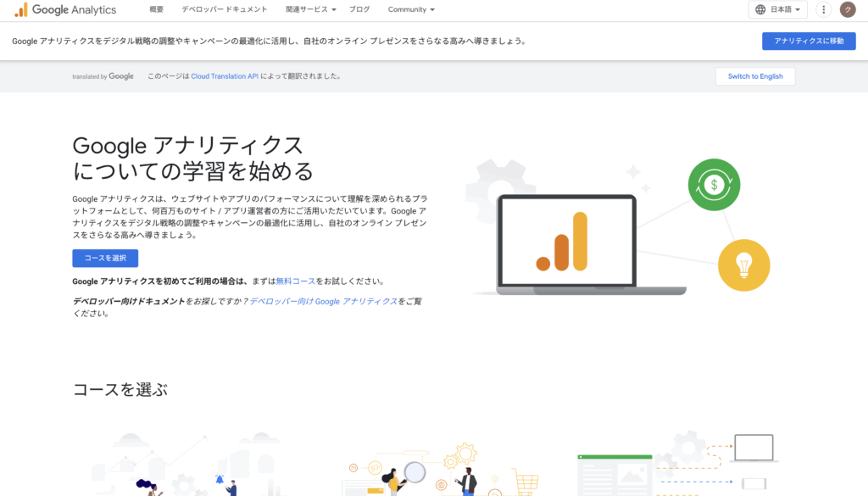Click the コースを選ぶ section heading
This screenshot has height=496, width=868.
[120, 390]
